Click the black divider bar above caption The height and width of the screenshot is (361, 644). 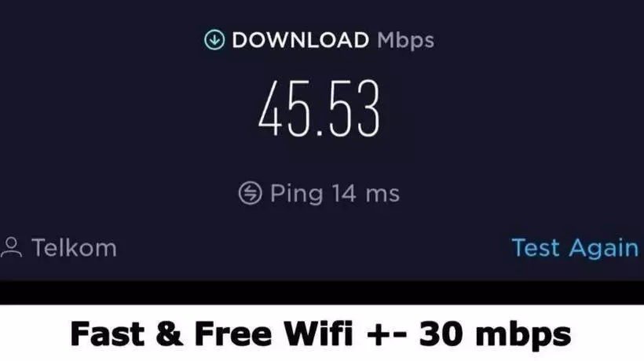322,293
